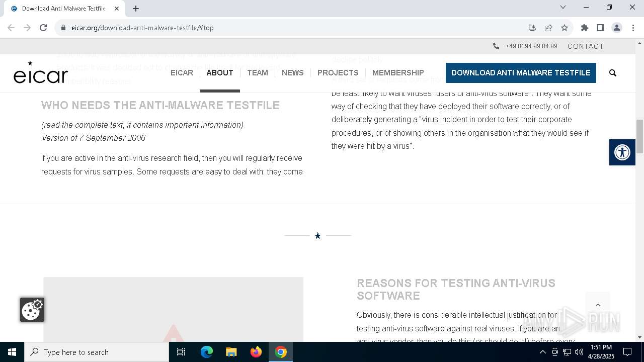Click the heading Who Needs the Anti-Malware Testfile

coord(160,105)
